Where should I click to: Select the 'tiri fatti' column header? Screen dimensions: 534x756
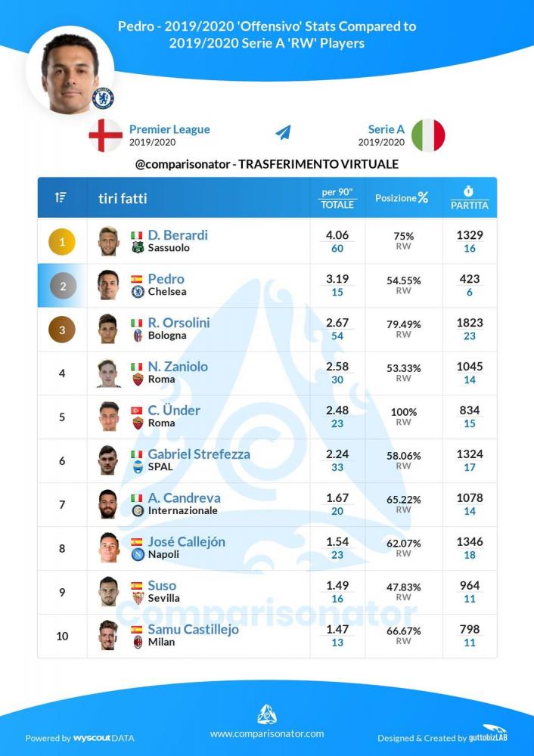coord(123,198)
